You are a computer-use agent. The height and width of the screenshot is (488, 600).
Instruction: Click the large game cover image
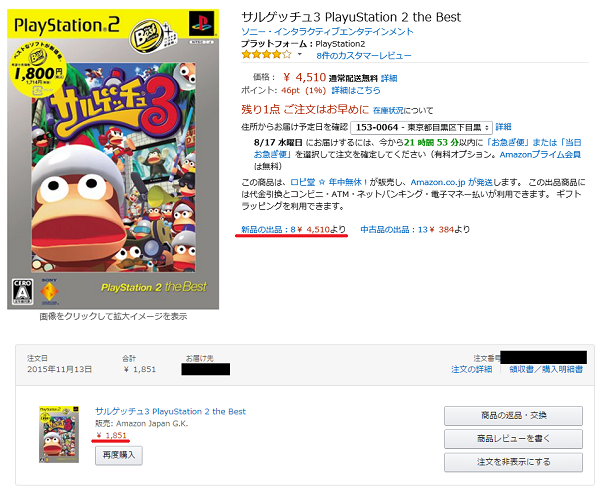[113, 159]
